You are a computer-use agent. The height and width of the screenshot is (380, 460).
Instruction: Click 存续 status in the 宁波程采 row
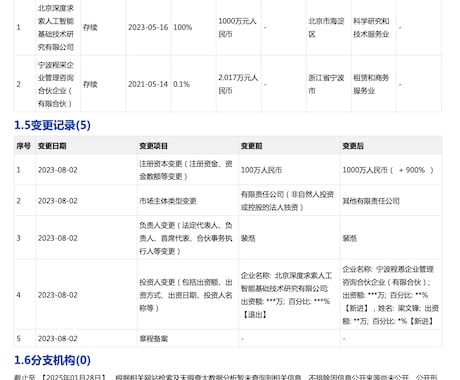[90, 84]
